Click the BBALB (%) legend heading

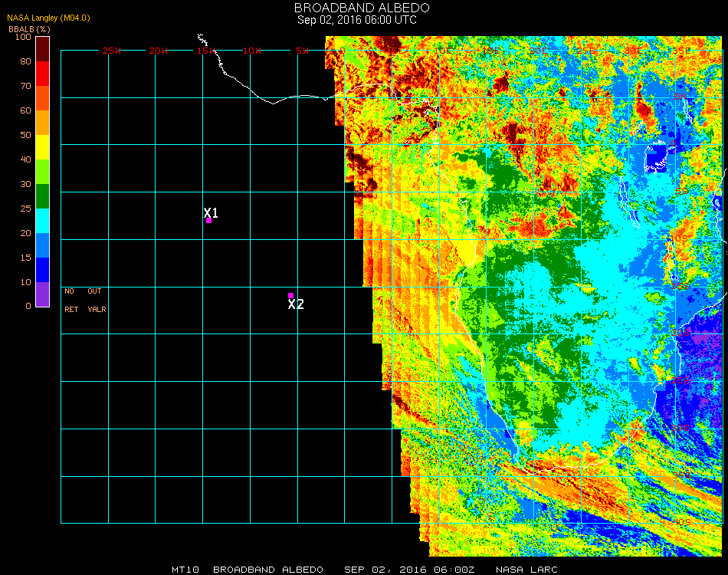point(29,28)
